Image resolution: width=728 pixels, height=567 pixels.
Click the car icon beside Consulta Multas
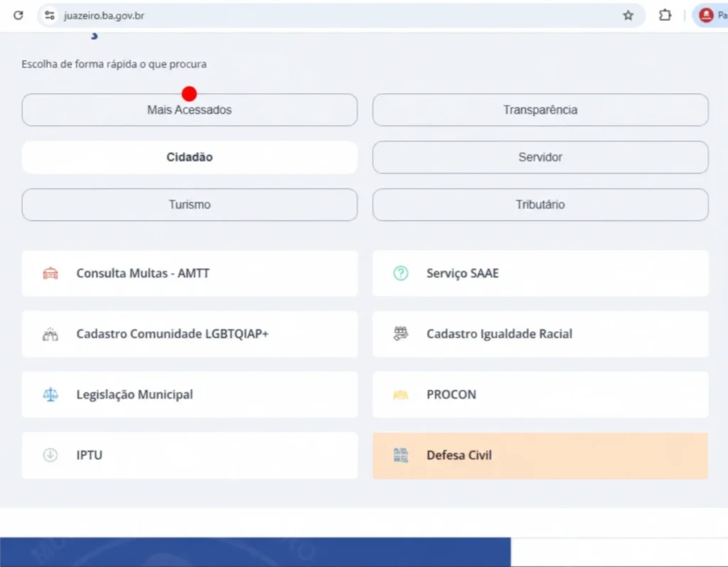pos(50,274)
